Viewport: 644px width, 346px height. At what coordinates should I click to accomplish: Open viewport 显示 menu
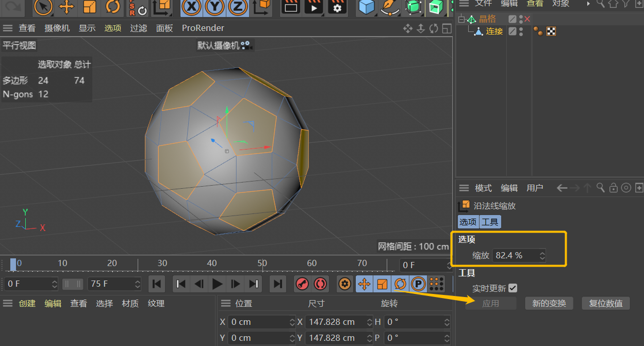pyautogui.click(x=87, y=28)
